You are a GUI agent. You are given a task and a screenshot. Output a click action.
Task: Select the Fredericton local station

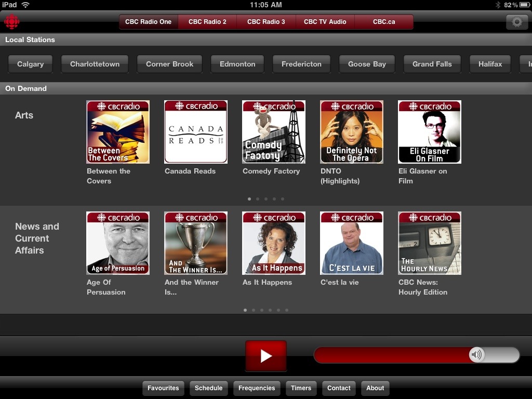point(301,64)
